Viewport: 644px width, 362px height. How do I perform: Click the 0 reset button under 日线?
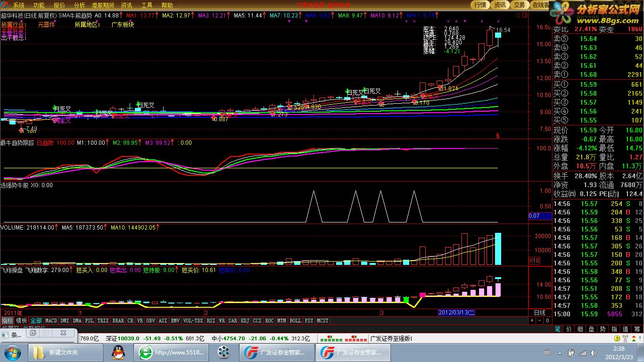coord(547,321)
